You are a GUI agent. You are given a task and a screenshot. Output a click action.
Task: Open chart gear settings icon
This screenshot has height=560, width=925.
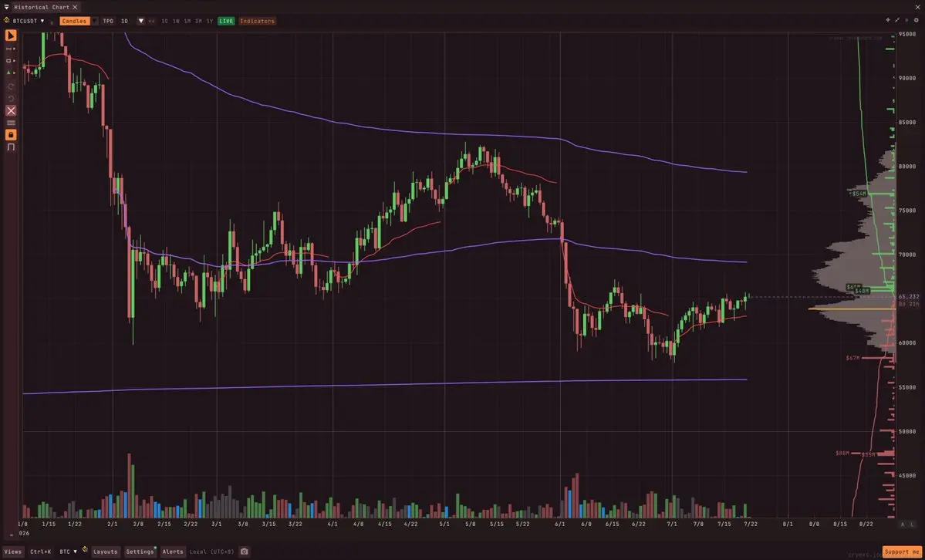tap(917, 20)
